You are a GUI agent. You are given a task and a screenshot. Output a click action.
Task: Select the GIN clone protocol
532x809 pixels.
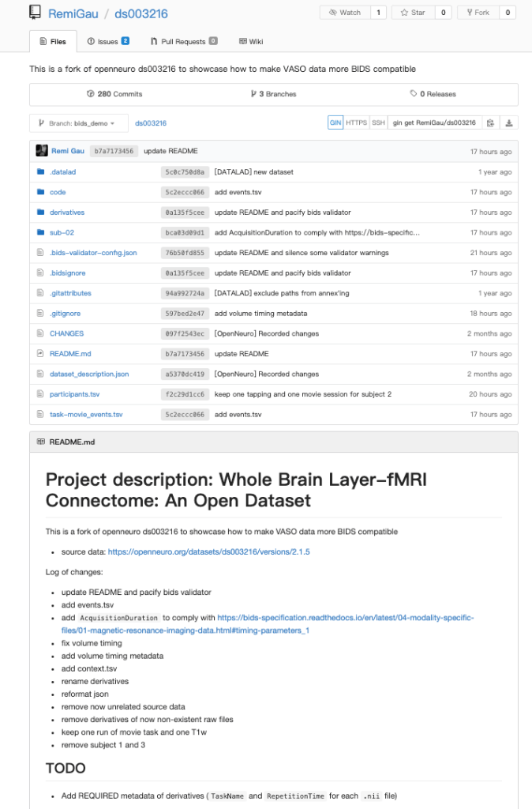335,123
